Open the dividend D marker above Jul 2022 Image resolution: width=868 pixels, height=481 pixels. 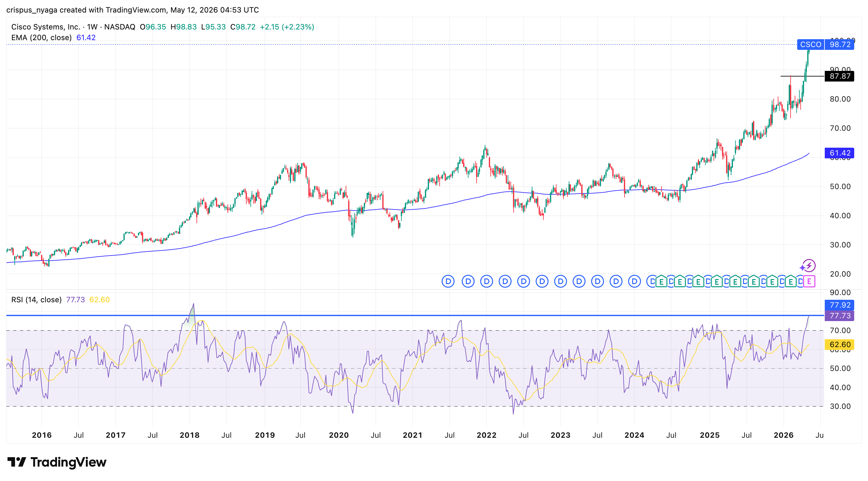pyautogui.click(x=524, y=282)
